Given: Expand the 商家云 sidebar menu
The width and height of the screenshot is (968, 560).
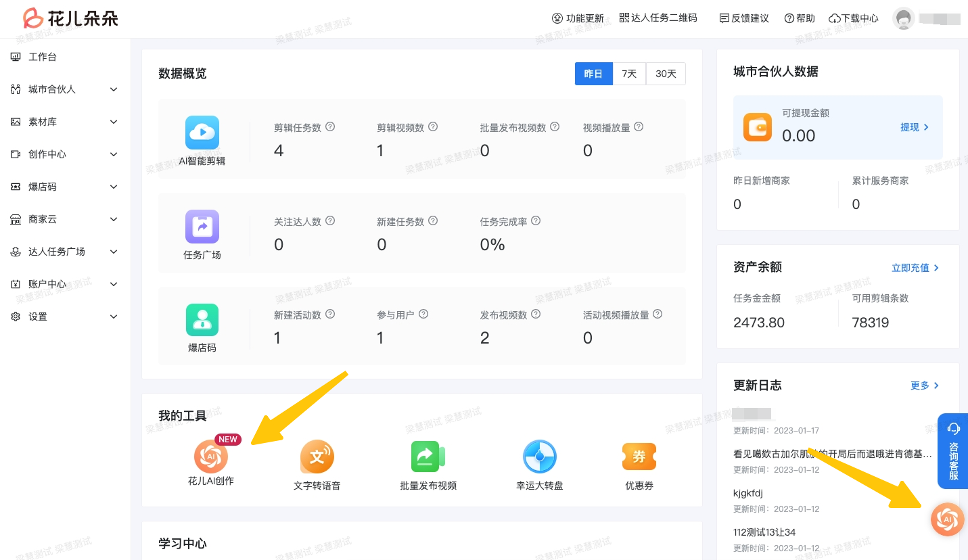Looking at the screenshot, I should 65,219.
